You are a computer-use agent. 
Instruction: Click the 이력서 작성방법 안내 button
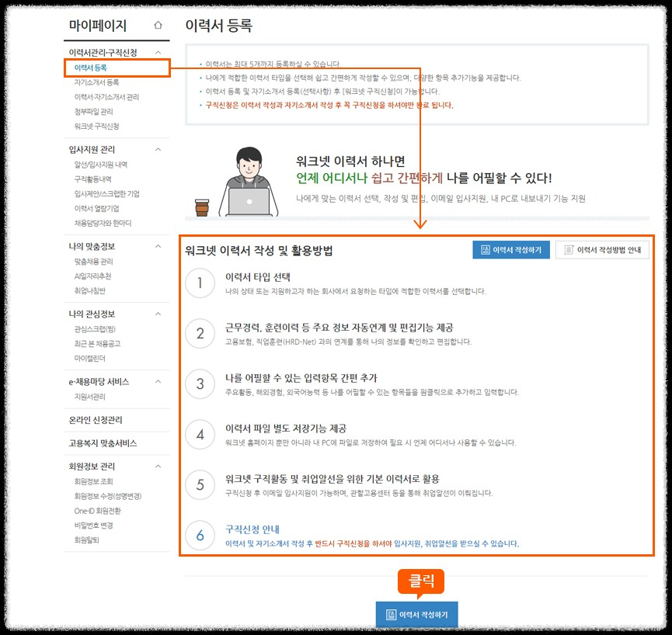(602, 250)
